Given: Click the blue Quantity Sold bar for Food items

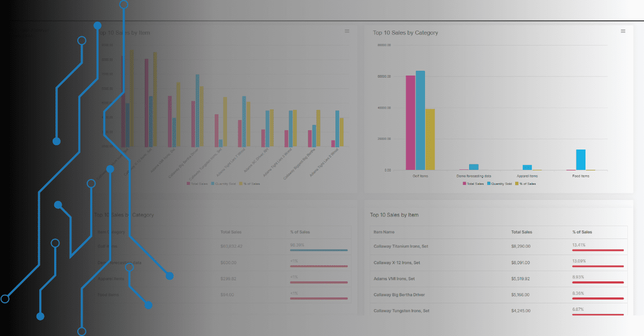Looking at the screenshot, I should click(580, 160).
